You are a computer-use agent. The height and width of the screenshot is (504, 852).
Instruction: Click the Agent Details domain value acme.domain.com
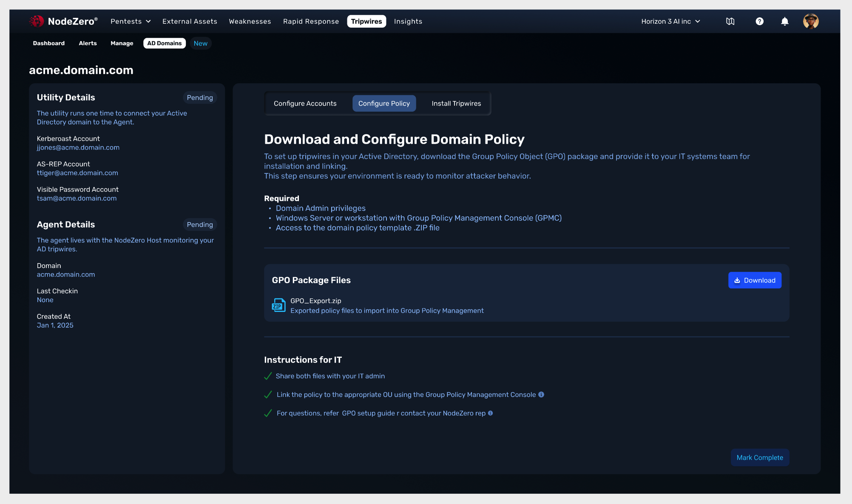(x=66, y=275)
